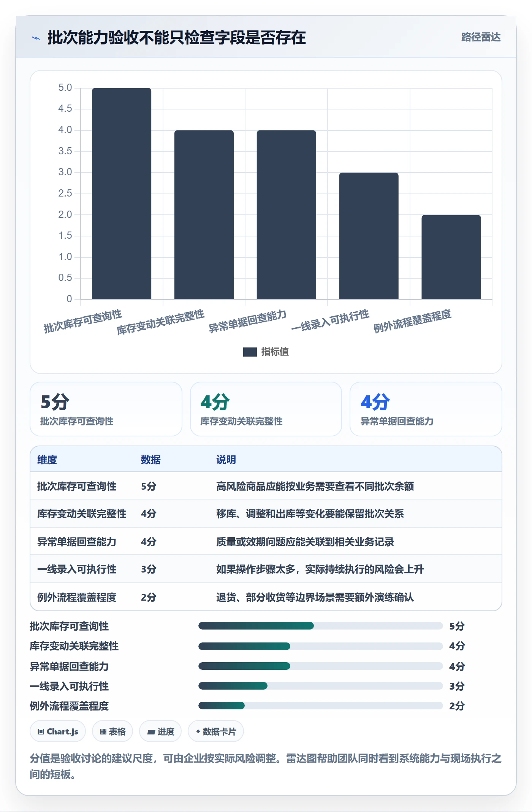The height and width of the screenshot is (812, 532).
Task: Click the 例外流程覆盖程度 progress label
Action: tap(69, 706)
